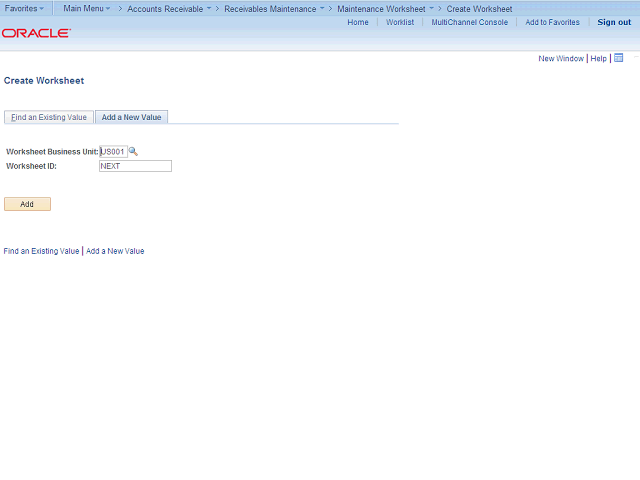Open MultiChannel Console link
Viewport: 640px width, 480px height.
(x=470, y=22)
